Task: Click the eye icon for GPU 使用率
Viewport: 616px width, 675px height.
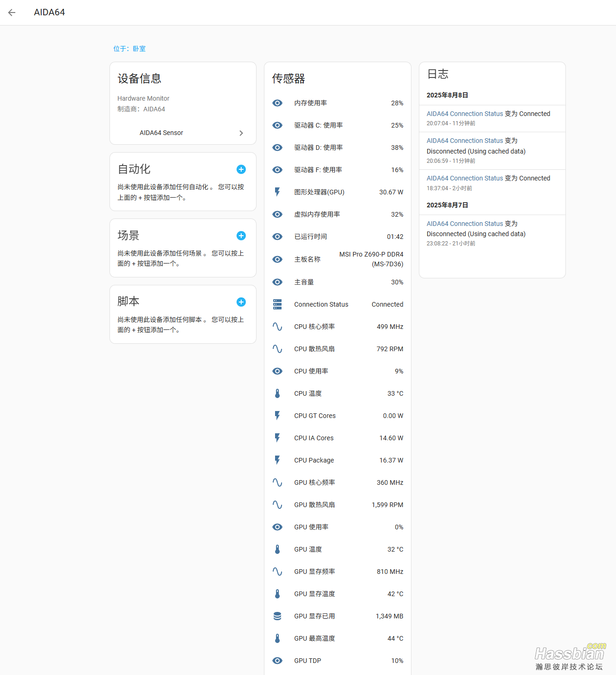Action: pos(277,527)
